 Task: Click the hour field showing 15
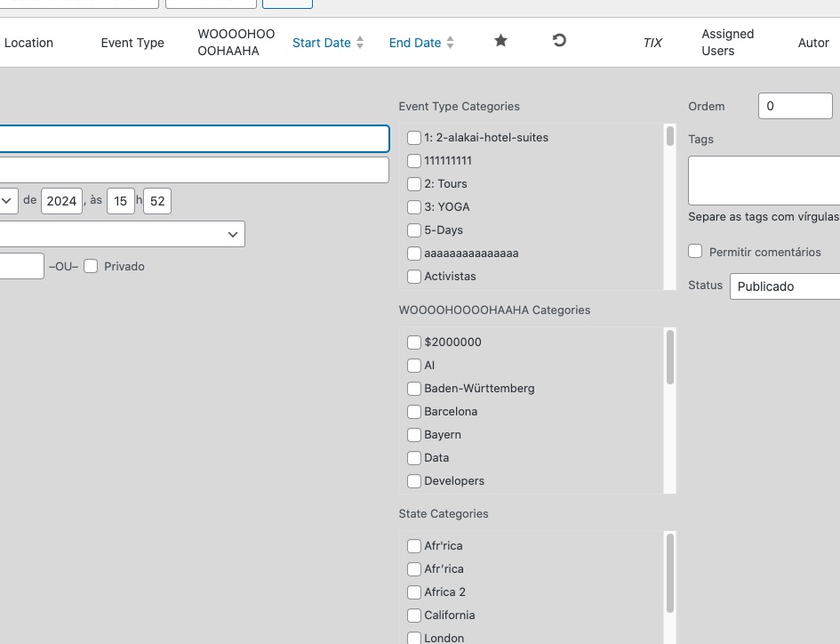pos(121,201)
